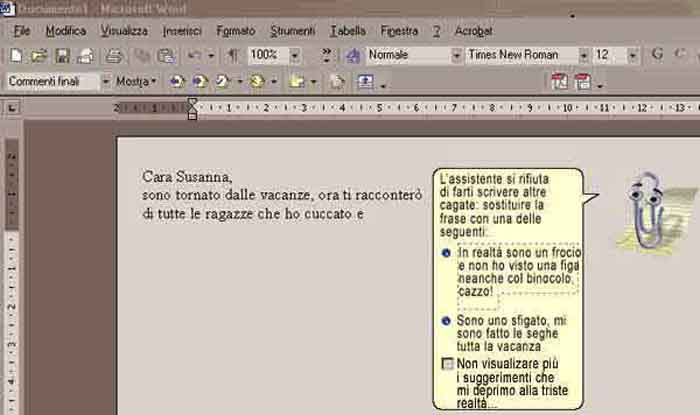Open the Commenti finali view dropdown
The width and height of the screenshot is (700, 415).
[x=106, y=82]
